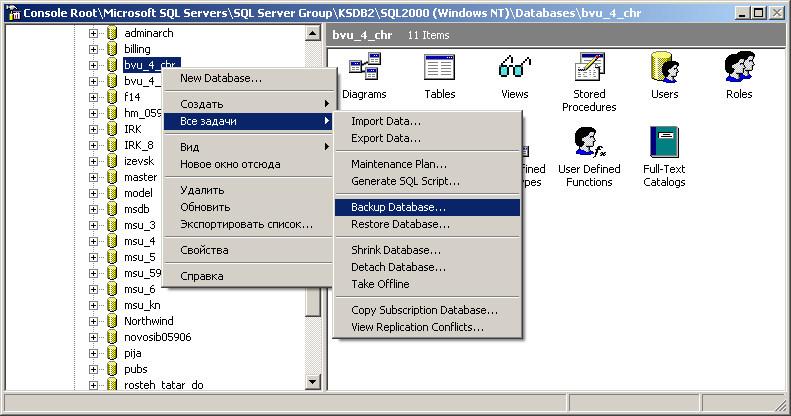Click the f14 database cylinder icon
This screenshot has height=416, width=791.
point(112,97)
